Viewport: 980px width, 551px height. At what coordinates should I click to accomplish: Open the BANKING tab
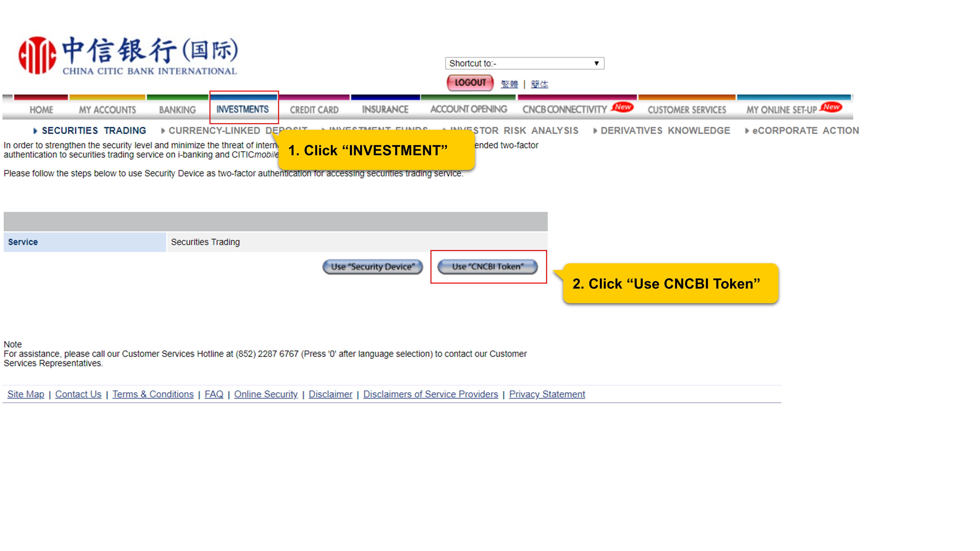coord(177,110)
